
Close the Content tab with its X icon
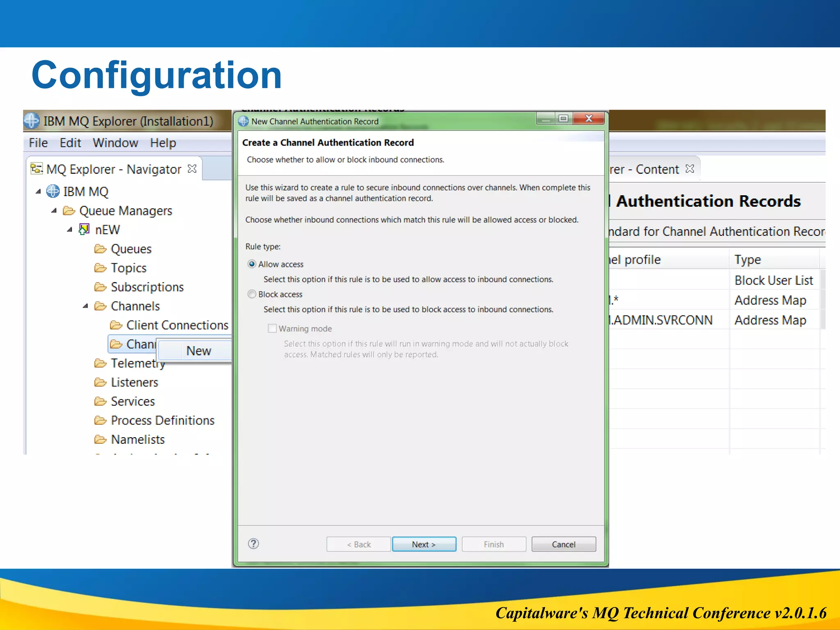690,169
